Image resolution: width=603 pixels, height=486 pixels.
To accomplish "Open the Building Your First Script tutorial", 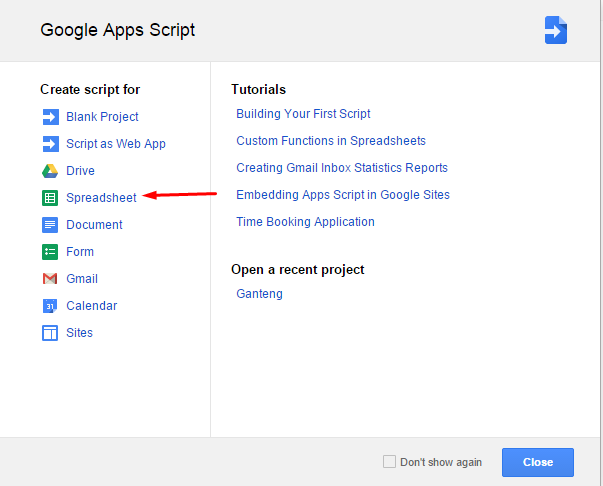I will click(x=303, y=114).
